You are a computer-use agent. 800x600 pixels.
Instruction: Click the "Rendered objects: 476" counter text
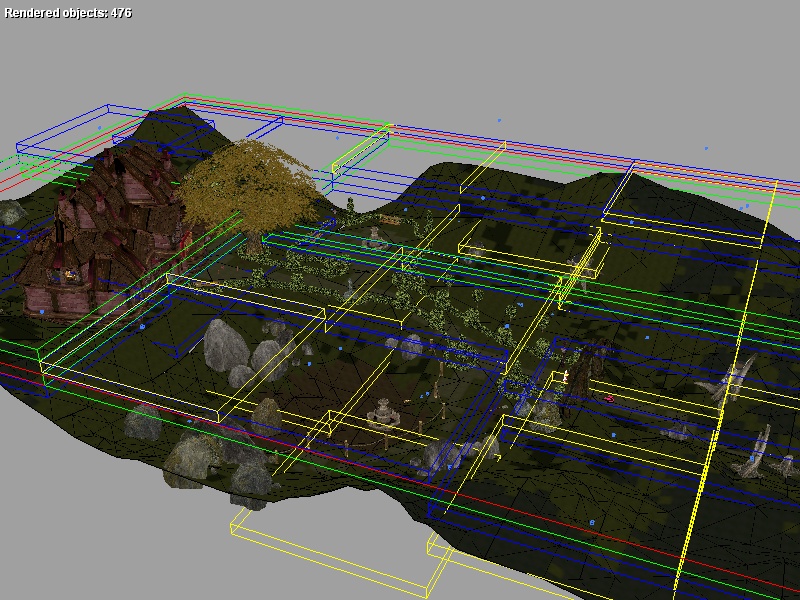pos(68,13)
